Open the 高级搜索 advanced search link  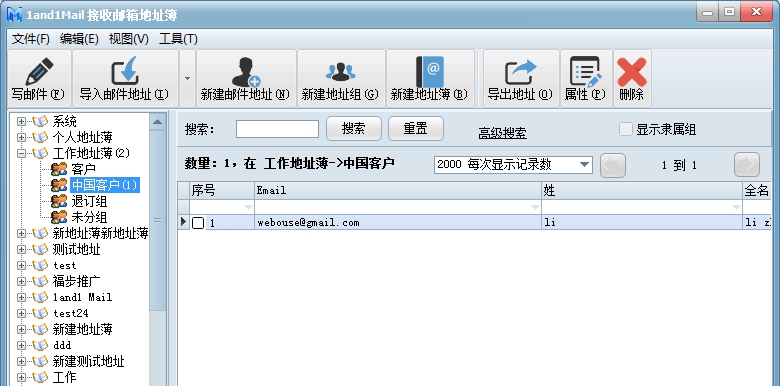(502, 133)
